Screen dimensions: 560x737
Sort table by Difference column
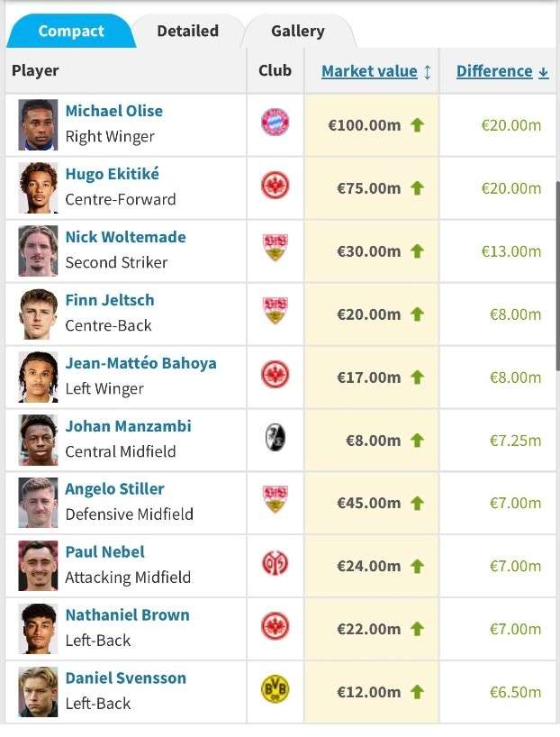494,71
